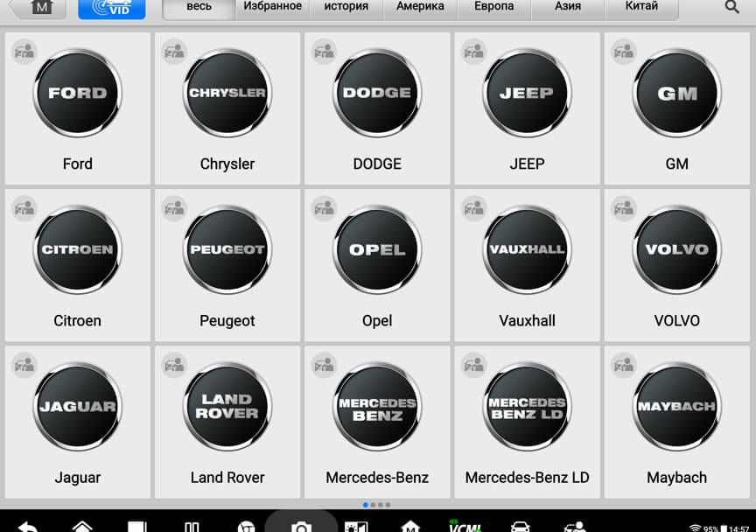
Task: Tap the Android home icon in bottom bar
Action: click(x=82, y=526)
